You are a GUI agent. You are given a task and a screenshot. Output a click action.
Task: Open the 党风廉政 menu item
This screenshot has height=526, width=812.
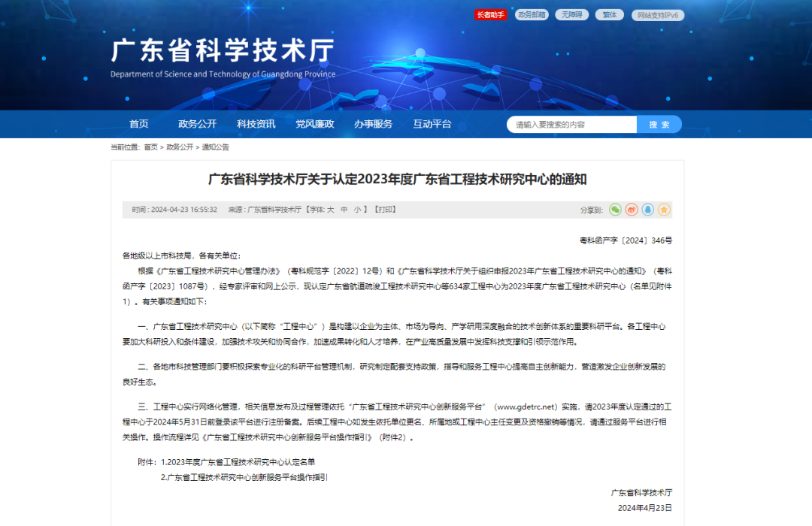(x=314, y=124)
